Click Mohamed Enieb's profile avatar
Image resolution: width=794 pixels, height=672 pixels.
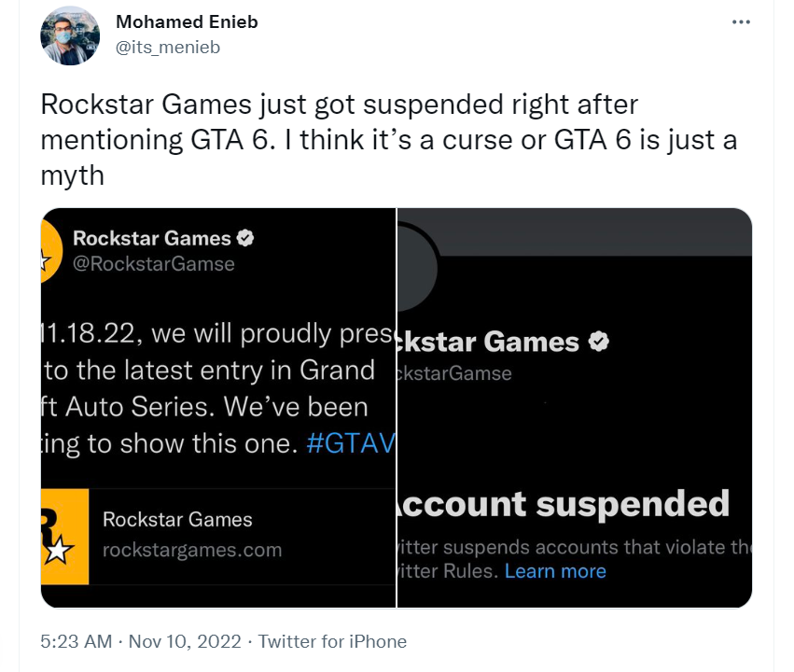point(70,35)
